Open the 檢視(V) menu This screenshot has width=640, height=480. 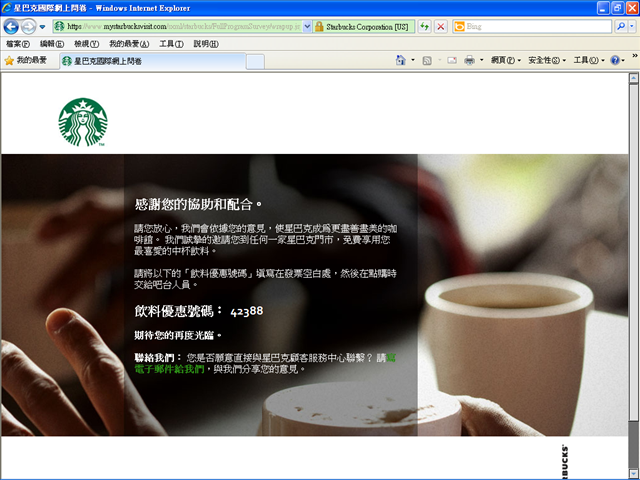point(86,44)
